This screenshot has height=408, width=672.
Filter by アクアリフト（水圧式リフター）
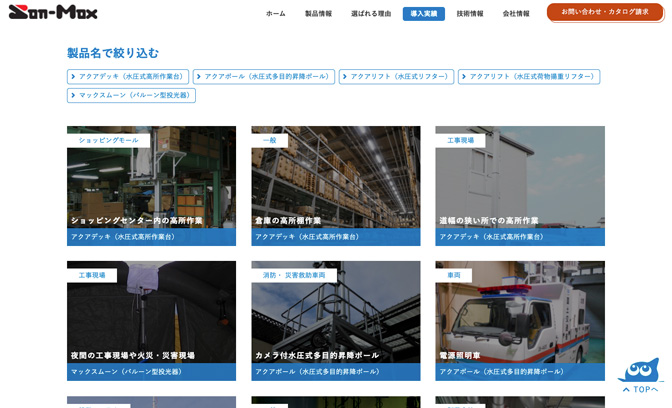[x=396, y=77]
